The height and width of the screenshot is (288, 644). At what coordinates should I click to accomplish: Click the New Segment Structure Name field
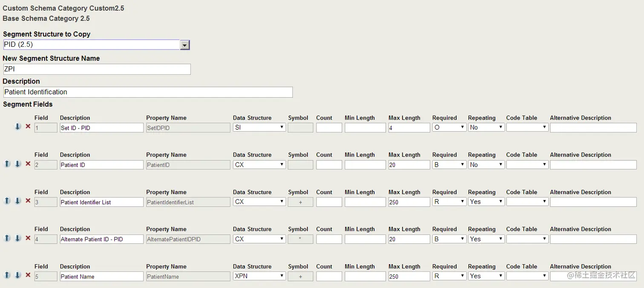tap(97, 69)
